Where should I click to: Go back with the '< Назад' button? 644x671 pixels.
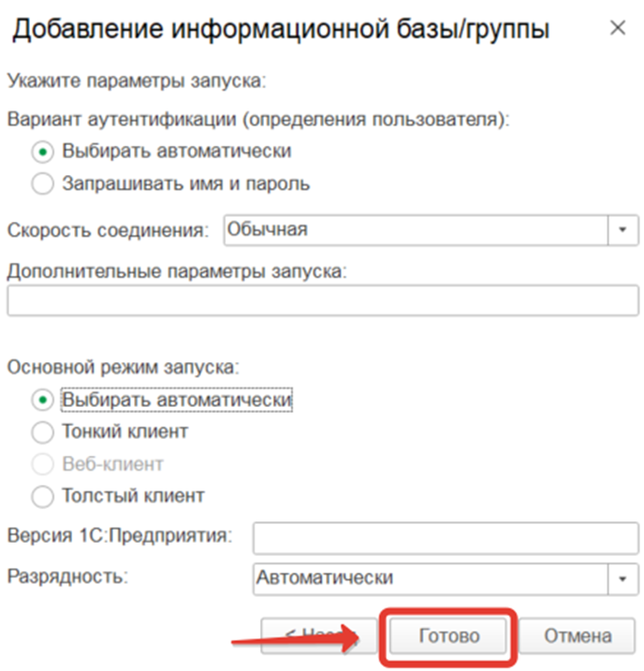click(318, 636)
